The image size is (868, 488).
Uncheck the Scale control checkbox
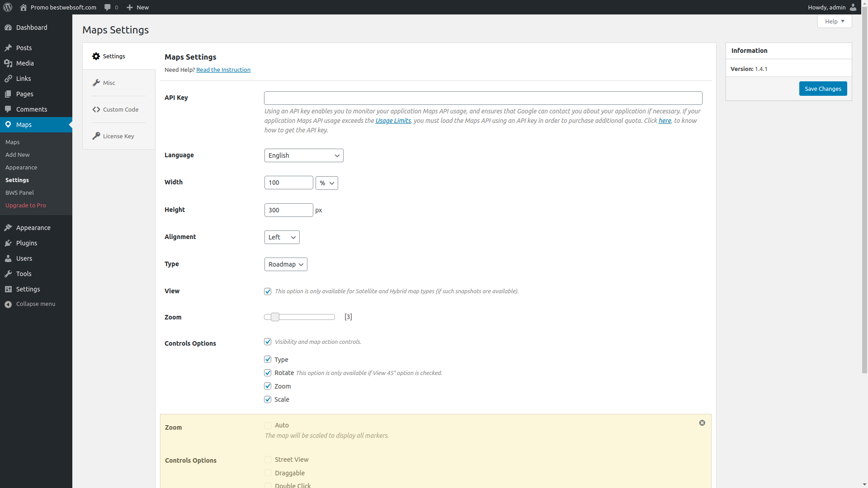[x=268, y=399]
